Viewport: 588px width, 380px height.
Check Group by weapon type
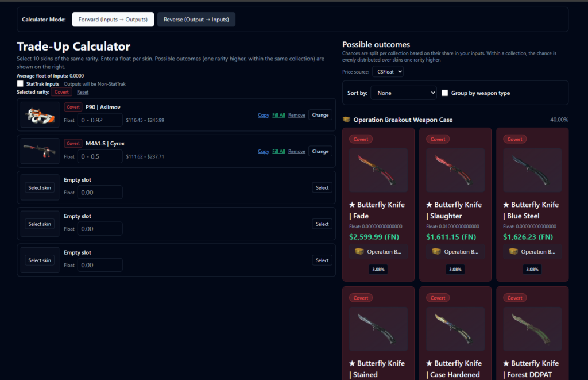coord(444,93)
